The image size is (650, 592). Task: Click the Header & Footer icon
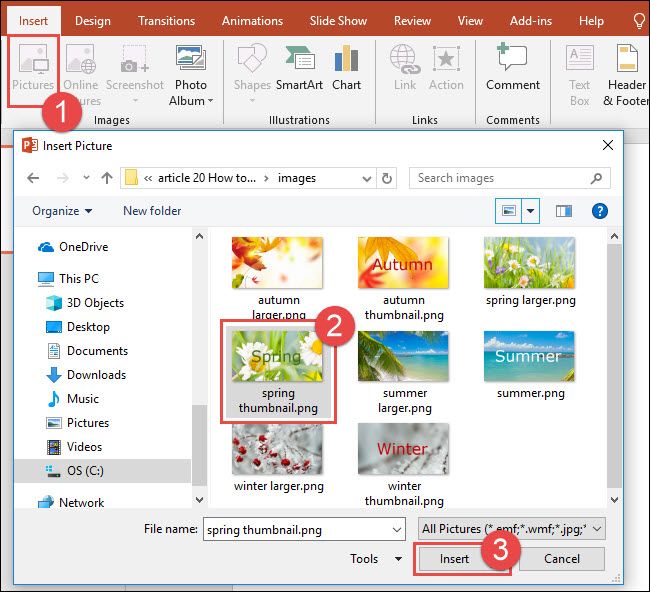pyautogui.click(x=627, y=75)
